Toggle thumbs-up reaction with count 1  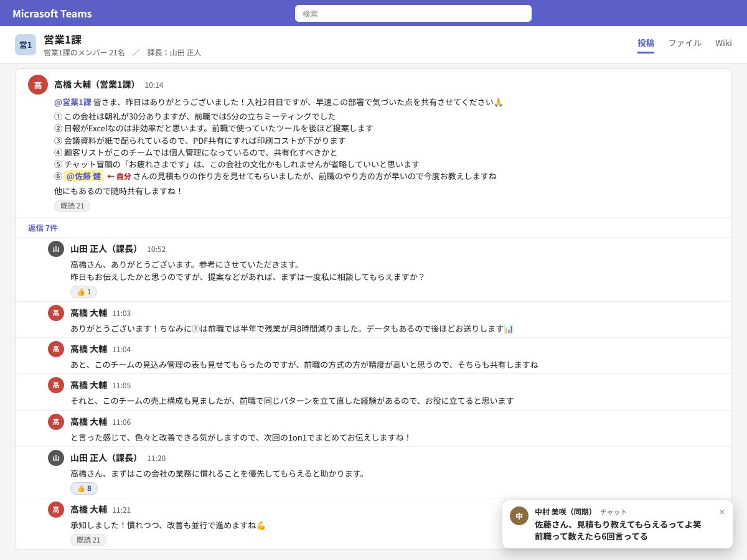83,292
